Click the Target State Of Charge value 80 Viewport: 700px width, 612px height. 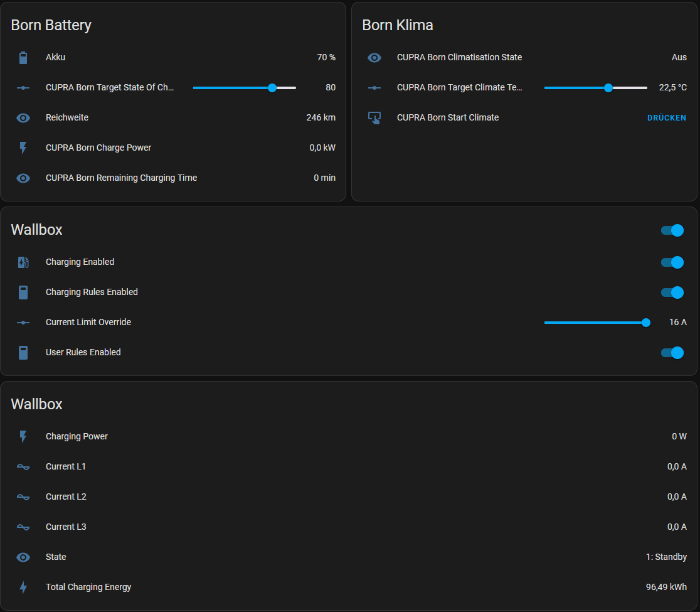(331, 87)
